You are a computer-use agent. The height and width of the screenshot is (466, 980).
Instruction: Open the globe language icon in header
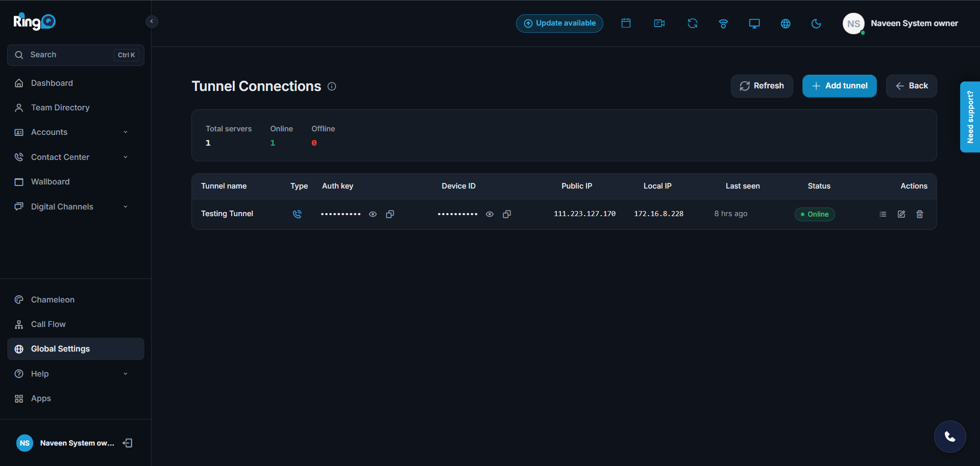pyautogui.click(x=786, y=24)
